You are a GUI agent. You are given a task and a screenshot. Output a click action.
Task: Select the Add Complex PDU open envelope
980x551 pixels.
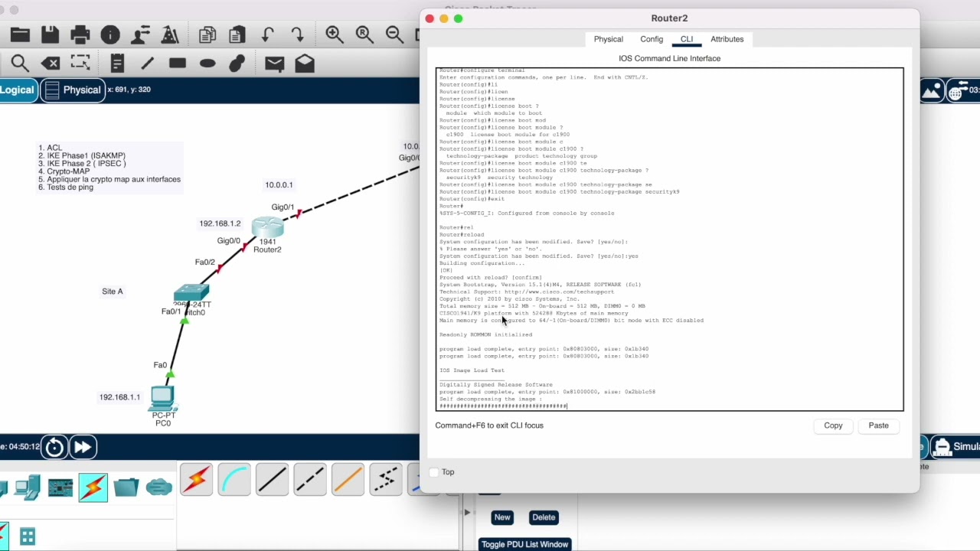(x=305, y=64)
